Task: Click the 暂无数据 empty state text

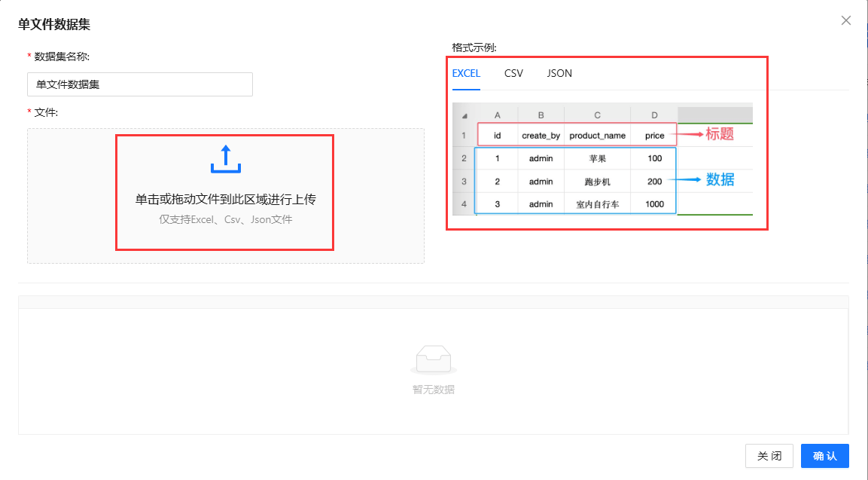Action: pyautogui.click(x=433, y=390)
